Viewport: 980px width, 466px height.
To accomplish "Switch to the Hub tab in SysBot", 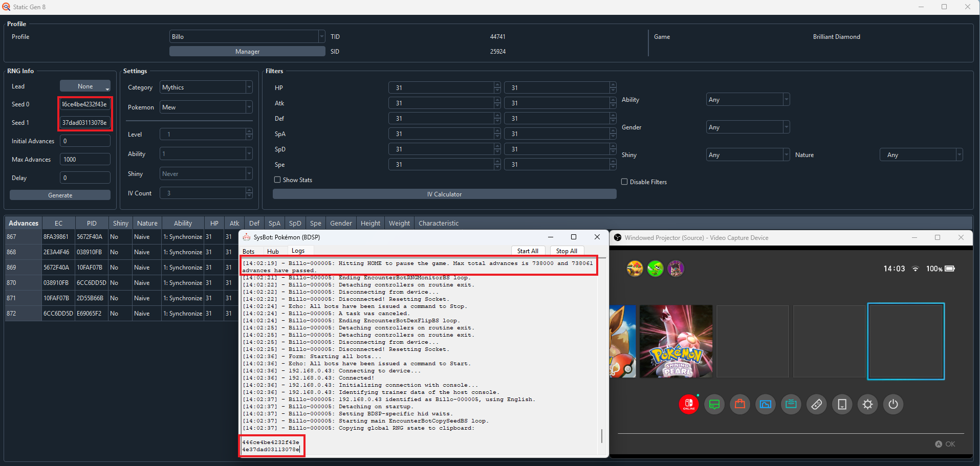I will point(273,251).
